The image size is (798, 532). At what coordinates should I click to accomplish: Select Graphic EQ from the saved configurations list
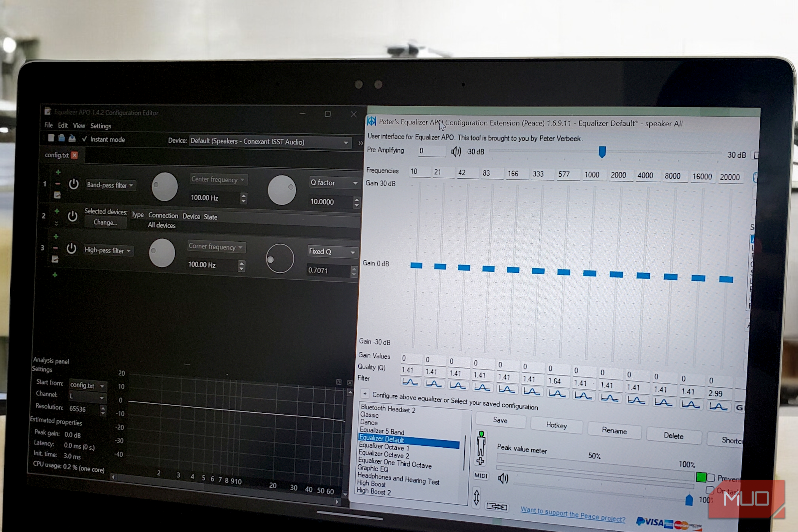tap(372, 469)
